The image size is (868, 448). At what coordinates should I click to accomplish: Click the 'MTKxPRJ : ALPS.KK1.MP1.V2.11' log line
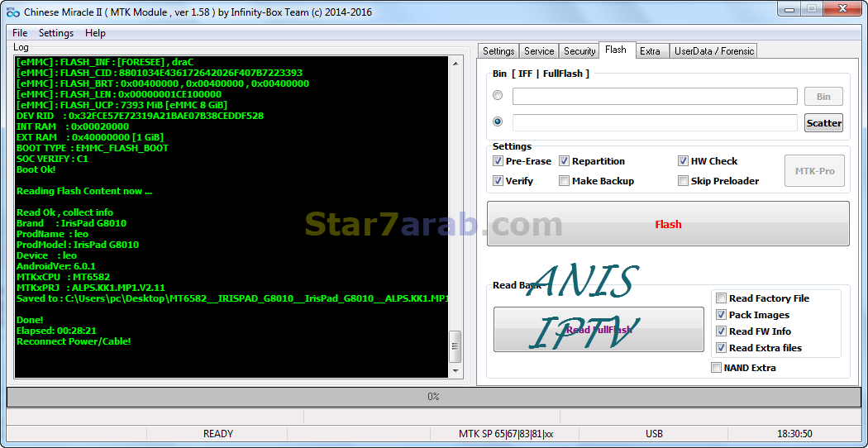point(91,288)
